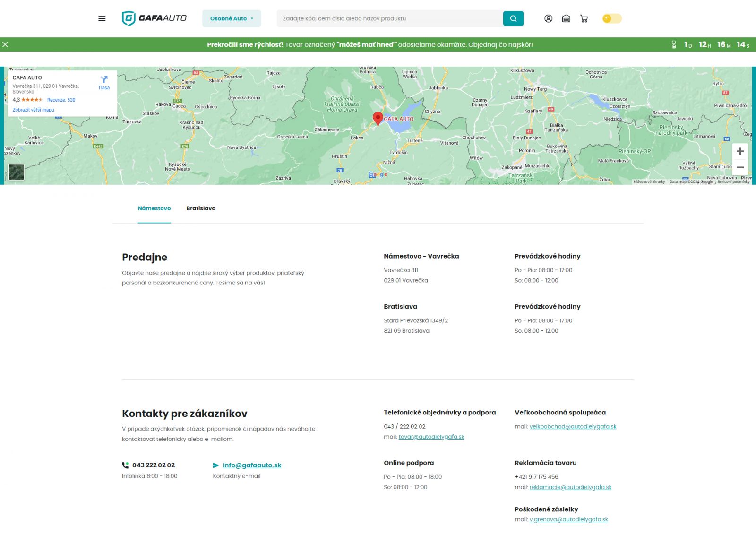
Task: Click the info@gafaauto.sk email link
Action: [x=252, y=465]
